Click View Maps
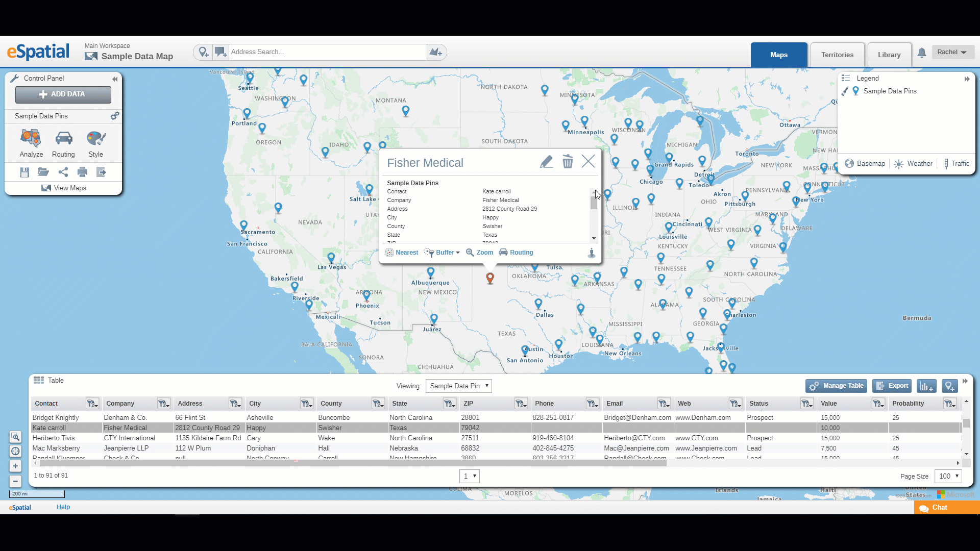 pos(63,188)
